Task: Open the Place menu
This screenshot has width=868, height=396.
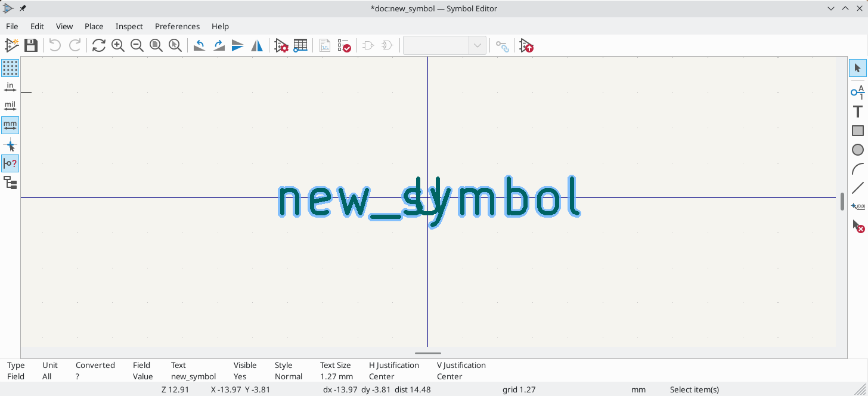Action: coord(94,26)
